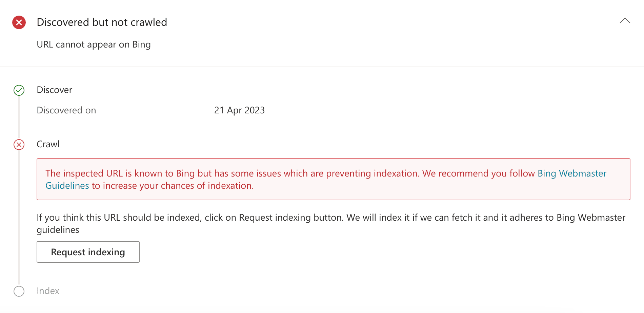
Task: Click the 'Discovered on' field label
Action: (66, 110)
